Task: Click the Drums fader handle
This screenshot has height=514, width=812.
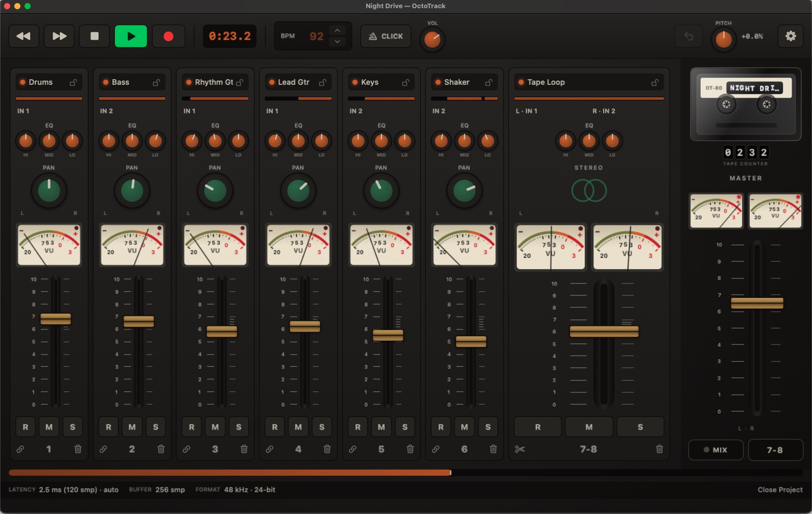Action: [56, 319]
